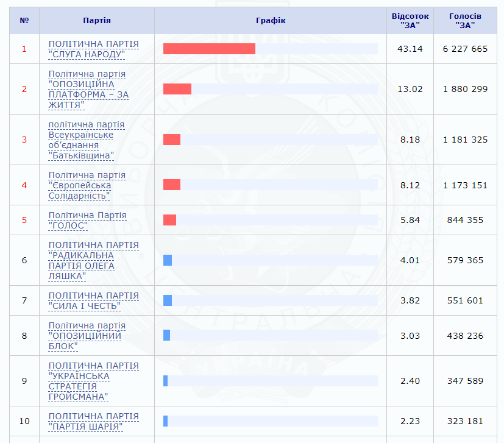Click the vote count 323 181
The width and height of the screenshot is (504, 443).
coord(465,421)
